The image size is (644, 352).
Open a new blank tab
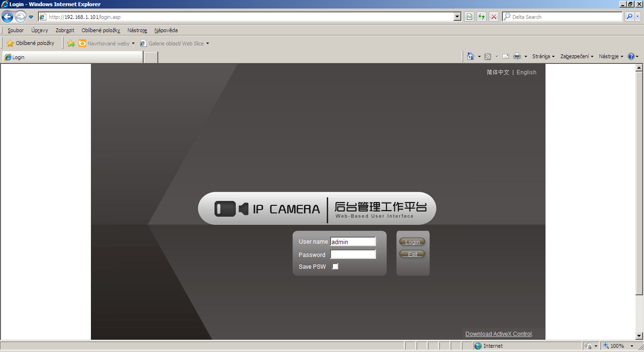point(151,57)
